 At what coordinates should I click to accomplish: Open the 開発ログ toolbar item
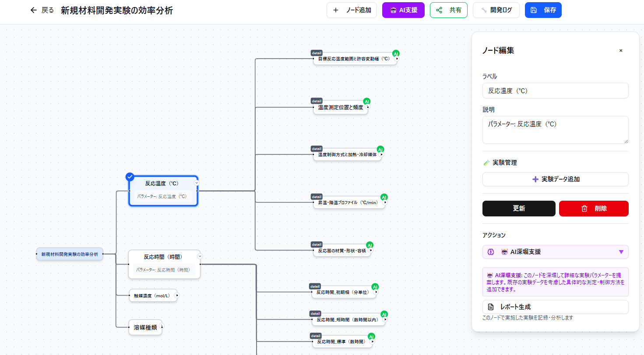(x=496, y=10)
